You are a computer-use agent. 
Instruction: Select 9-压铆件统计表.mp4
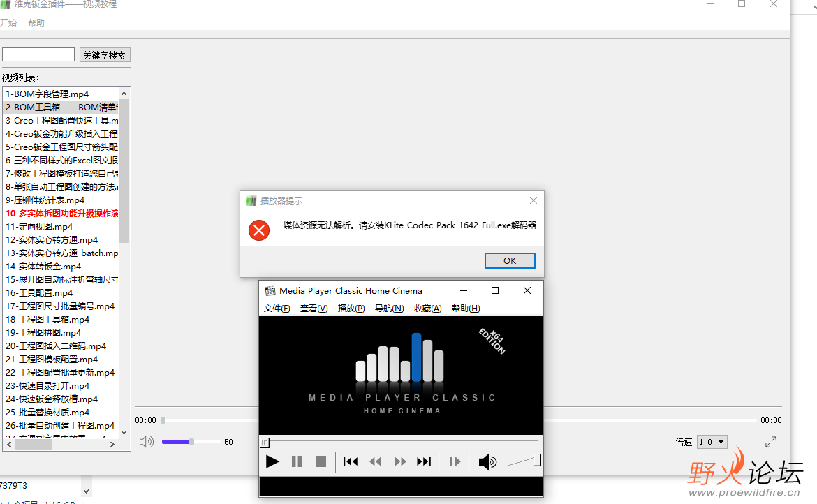coord(61,200)
